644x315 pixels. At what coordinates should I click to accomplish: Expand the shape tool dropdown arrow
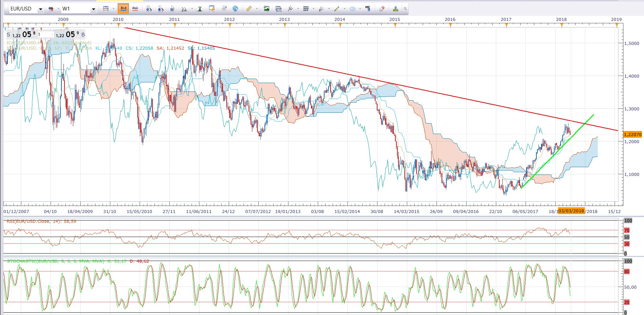point(360,9)
